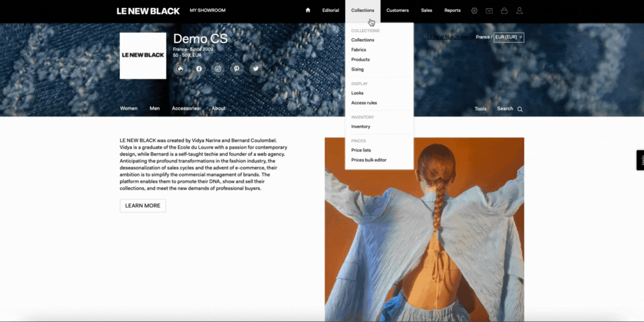
Task: Open the Women category
Action: click(x=129, y=108)
